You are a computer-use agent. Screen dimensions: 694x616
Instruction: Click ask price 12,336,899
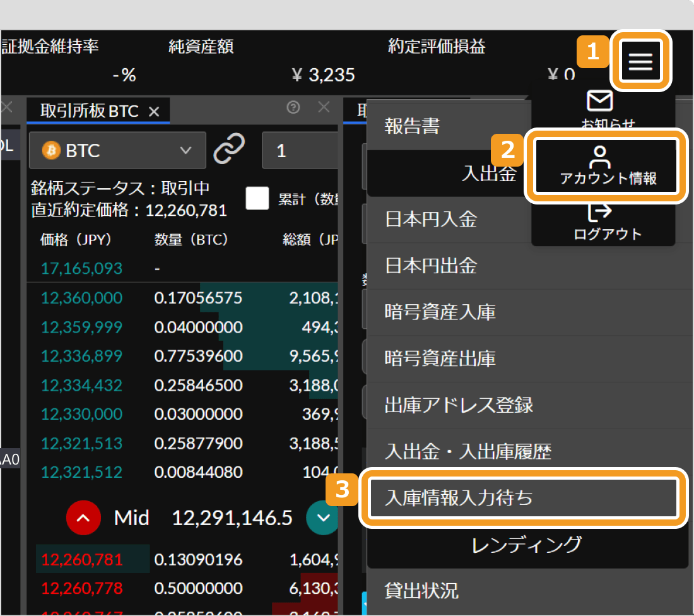tap(81, 356)
